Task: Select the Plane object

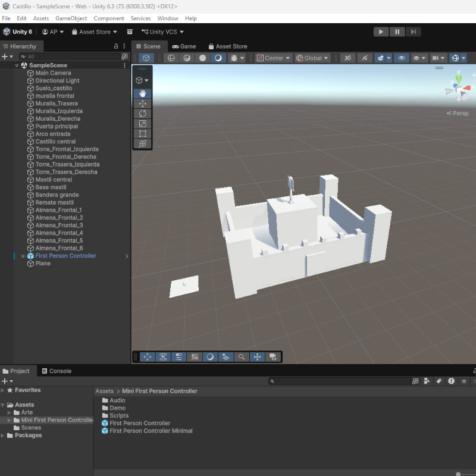Action: [43, 264]
